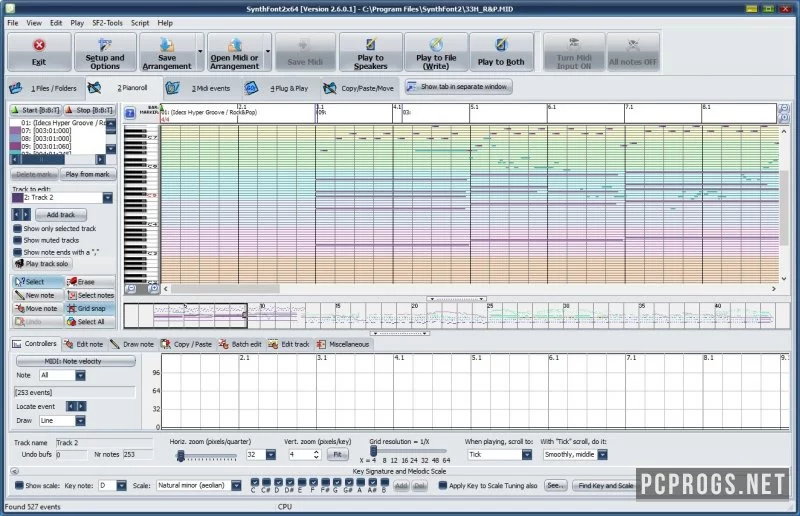Open the Horiz. zoom value dropdown
This screenshot has height=516, width=800.
point(271,455)
